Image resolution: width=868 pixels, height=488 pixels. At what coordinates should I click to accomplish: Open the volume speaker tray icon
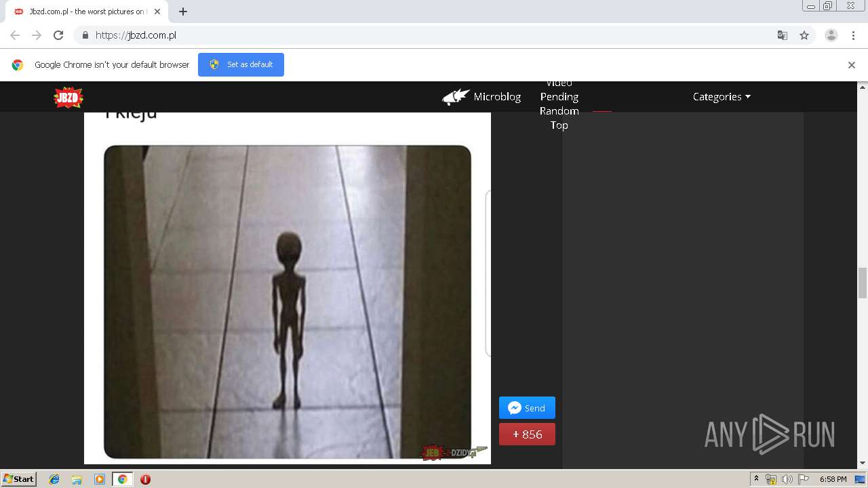click(787, 479)
